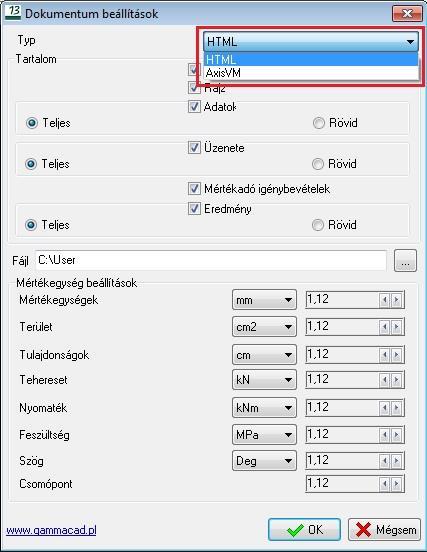
Task: Expand the Feszültség MPa dropdown
Action: [x=264, y=435]
